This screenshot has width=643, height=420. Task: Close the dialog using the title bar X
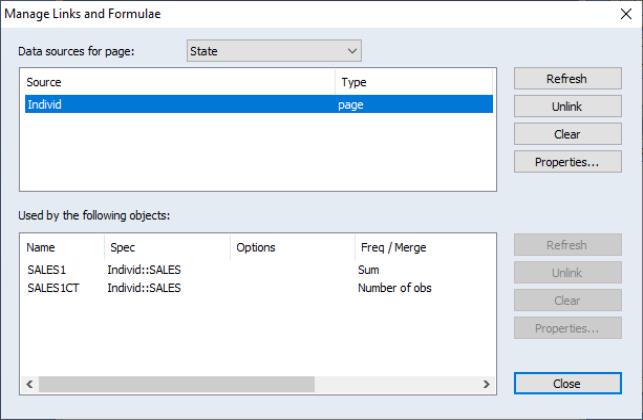(x=626, y=14)
